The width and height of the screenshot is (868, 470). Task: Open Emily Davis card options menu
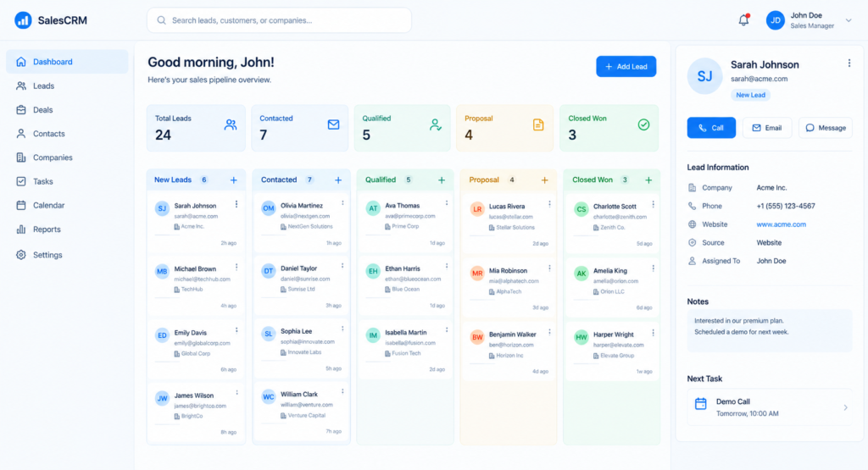pyautogui.click(x=236, y=330)
